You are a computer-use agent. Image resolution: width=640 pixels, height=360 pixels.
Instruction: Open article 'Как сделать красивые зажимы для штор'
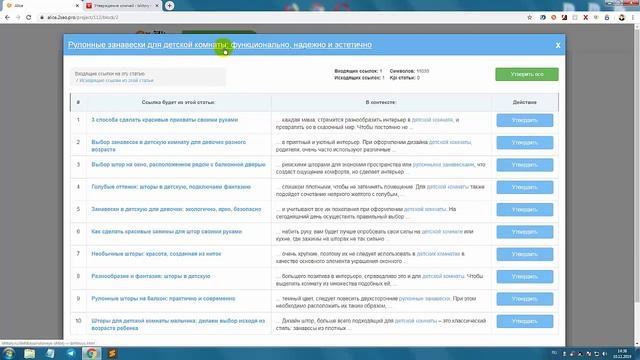point(167,231)
